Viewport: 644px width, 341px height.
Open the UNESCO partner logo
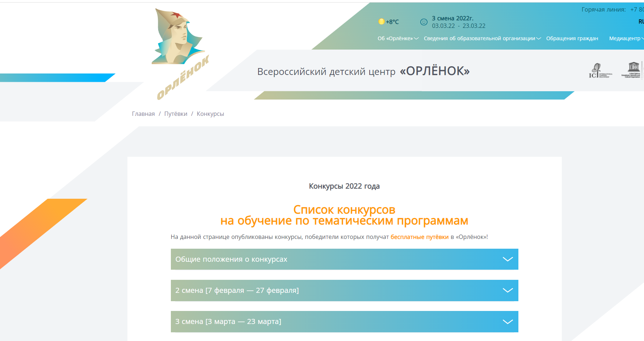pyautogui.click(x=632, y=70)
